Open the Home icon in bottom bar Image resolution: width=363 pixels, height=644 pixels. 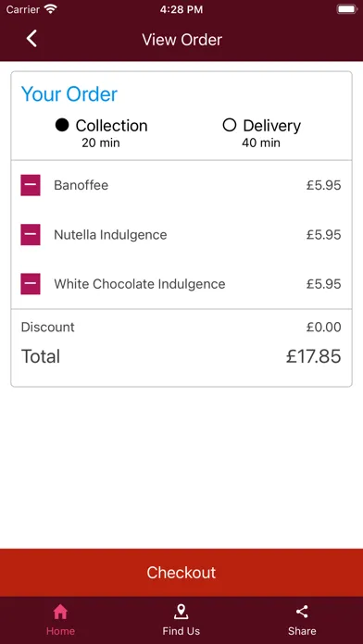tap(60, 612)
